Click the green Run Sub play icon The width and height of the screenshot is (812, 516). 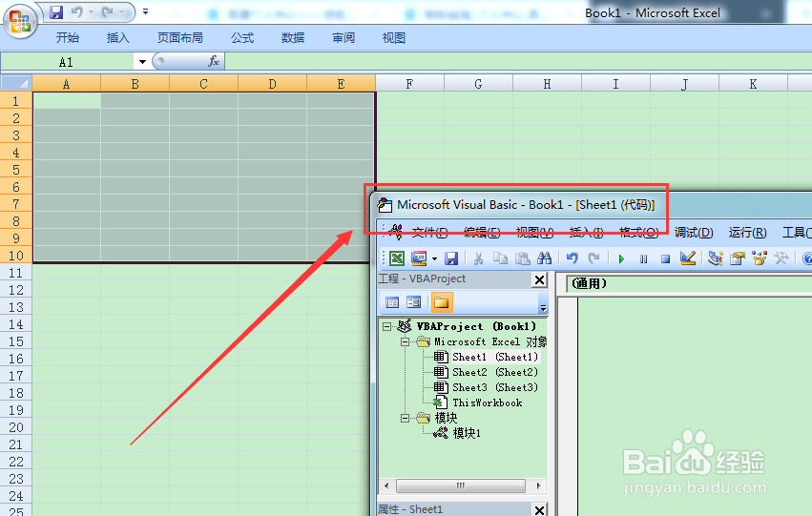pos(621,258)
